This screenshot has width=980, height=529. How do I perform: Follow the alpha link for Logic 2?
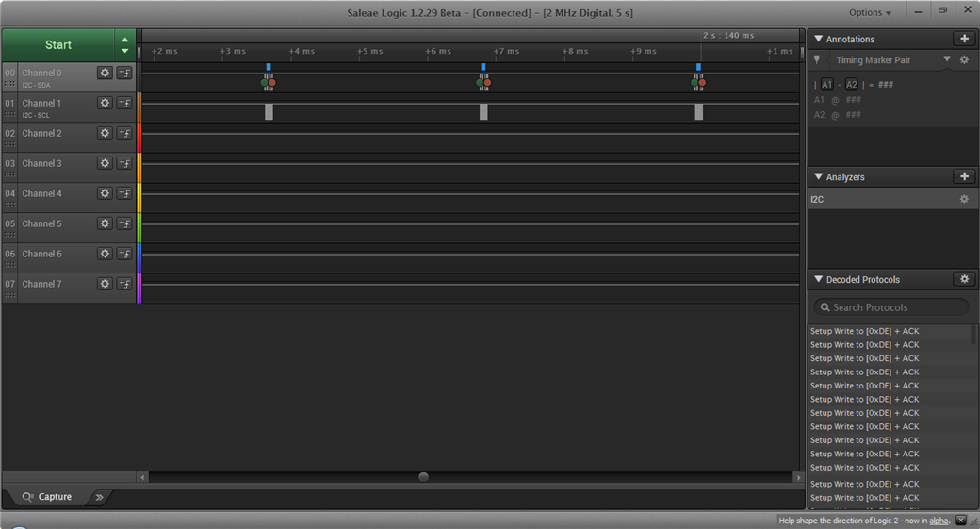point(939,521)
